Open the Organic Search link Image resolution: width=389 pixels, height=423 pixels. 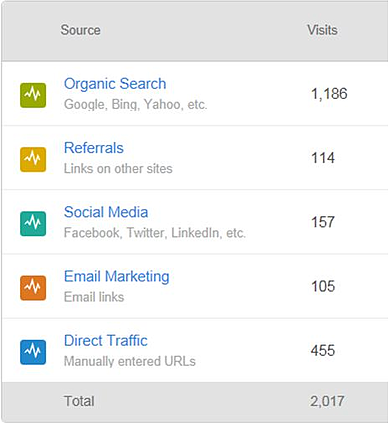click(115, 84)
